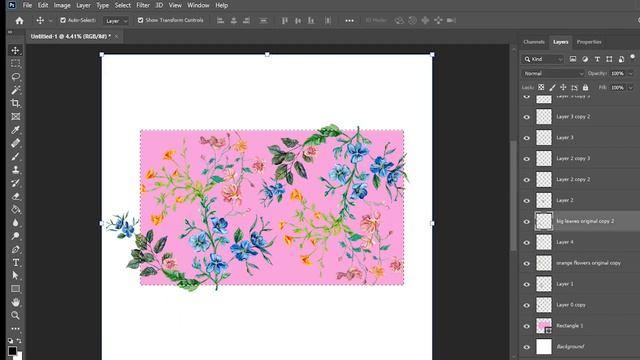
Task: Hide the Background layer
Action: pyautogui.click(x=527, y=347)
